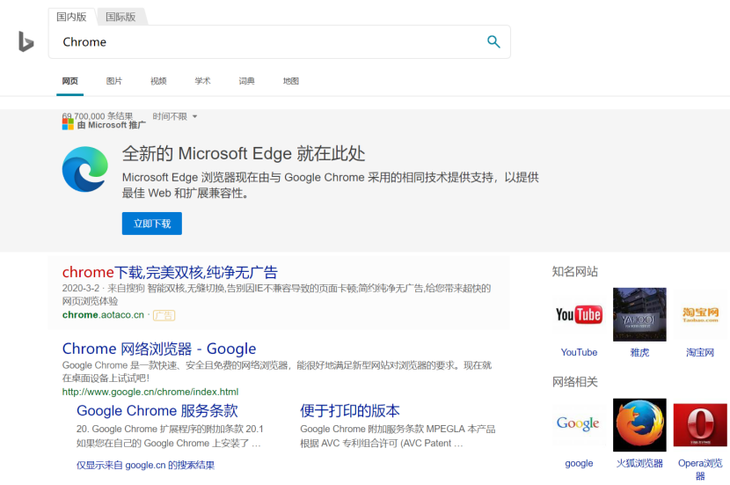This screenshot has height=485, width=730.
Task: Click the google text link
Action: click(x=579, y=463)
